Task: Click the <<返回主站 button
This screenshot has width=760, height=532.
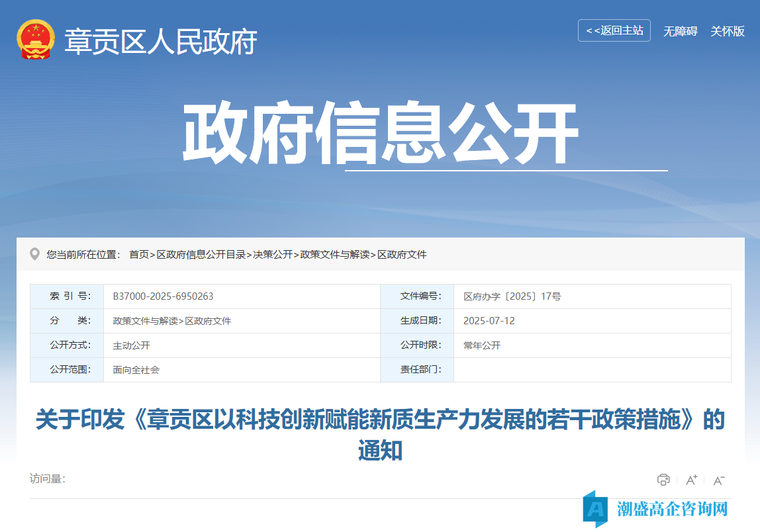Action: click(614, 30)
